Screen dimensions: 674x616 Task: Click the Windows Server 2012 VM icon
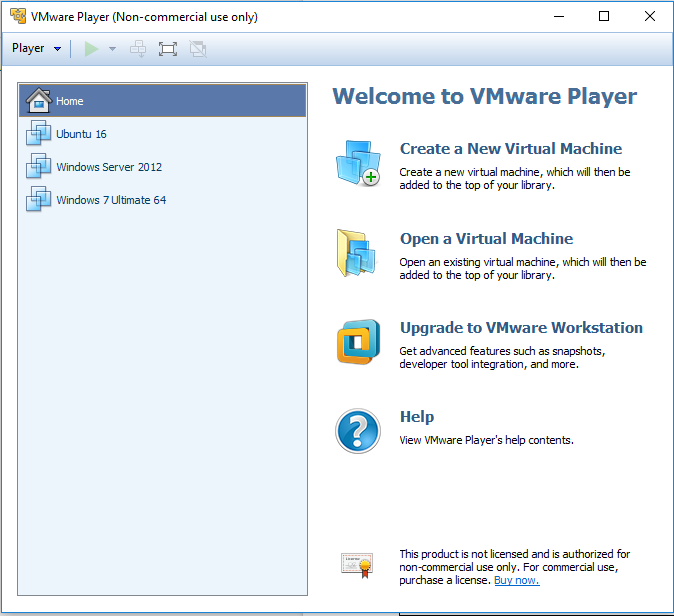click(39, 166)
